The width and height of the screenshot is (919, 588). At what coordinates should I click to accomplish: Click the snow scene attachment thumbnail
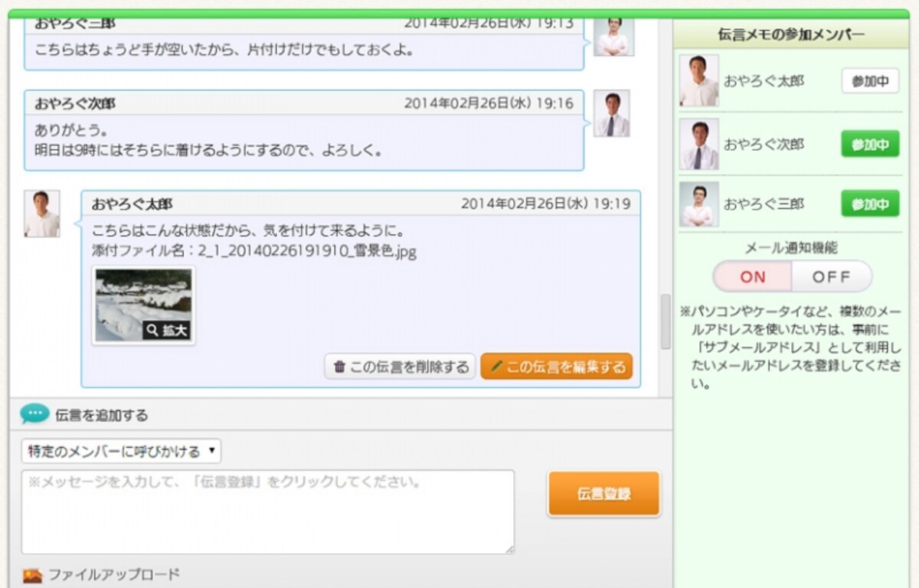(144, 305)
